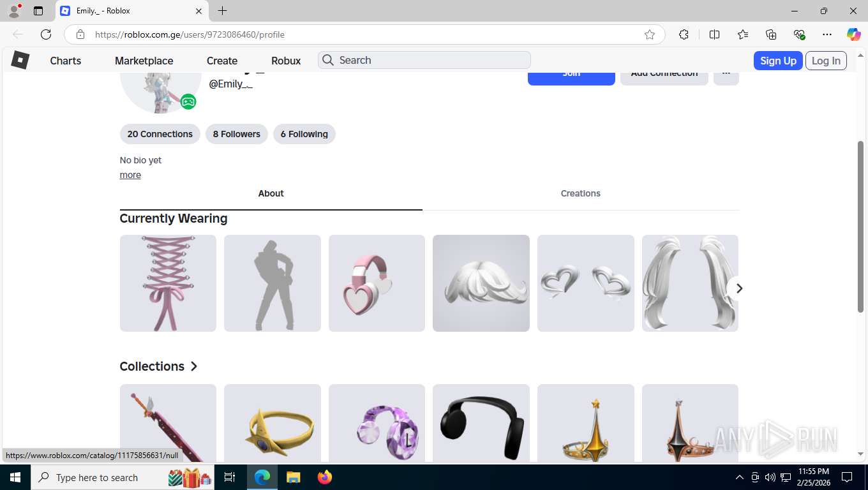Click the search magnifier icon in Roblox
This screenshot has height=490, width=868.
point(328,60)
